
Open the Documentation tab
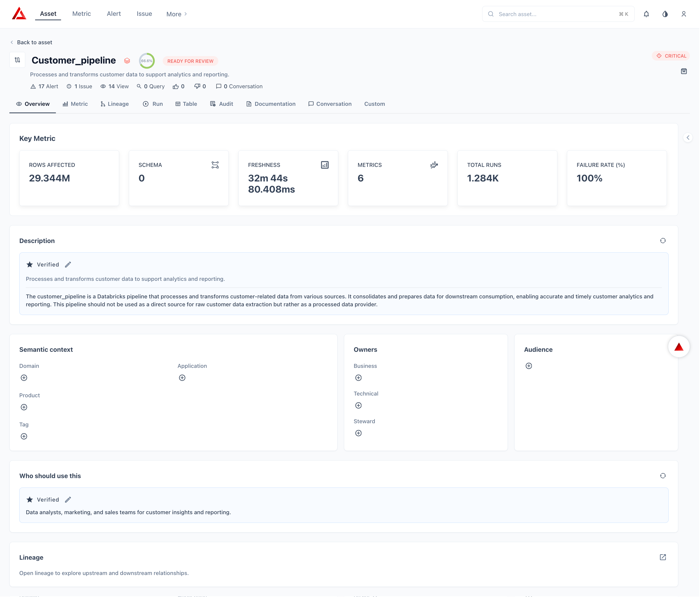[271, 104]
